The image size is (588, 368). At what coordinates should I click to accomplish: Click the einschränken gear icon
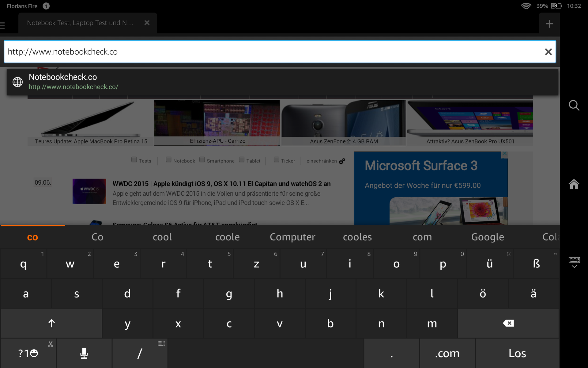tap(342, 161)
